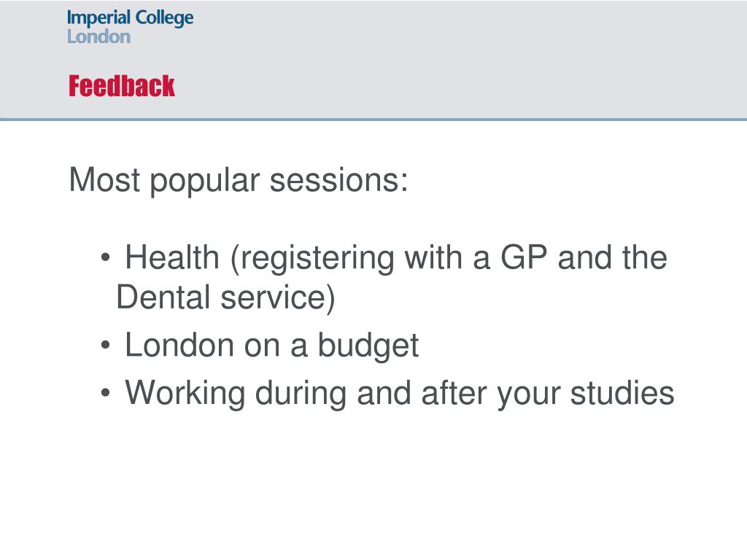Click the bullet dot before Working during
The width and height of the screenshot is (747, 560).
click(106, 393)
